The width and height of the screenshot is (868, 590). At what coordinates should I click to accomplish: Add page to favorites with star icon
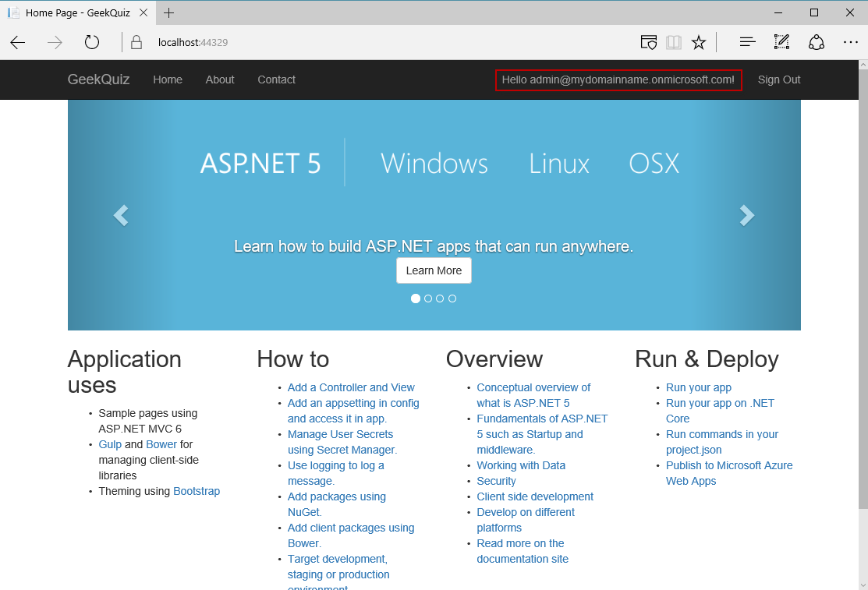click(699, 43)
